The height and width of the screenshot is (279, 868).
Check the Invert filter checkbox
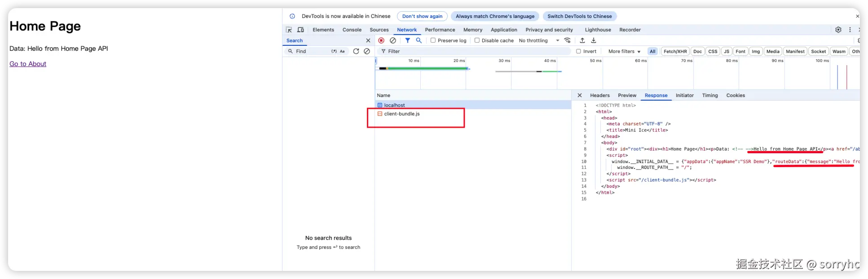[579, 51]
